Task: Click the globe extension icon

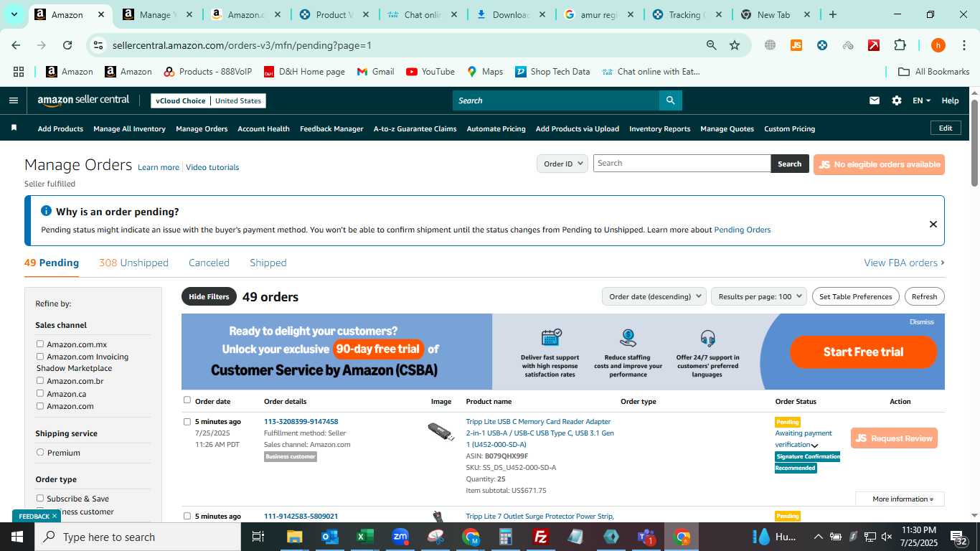Action: point(770,45)
